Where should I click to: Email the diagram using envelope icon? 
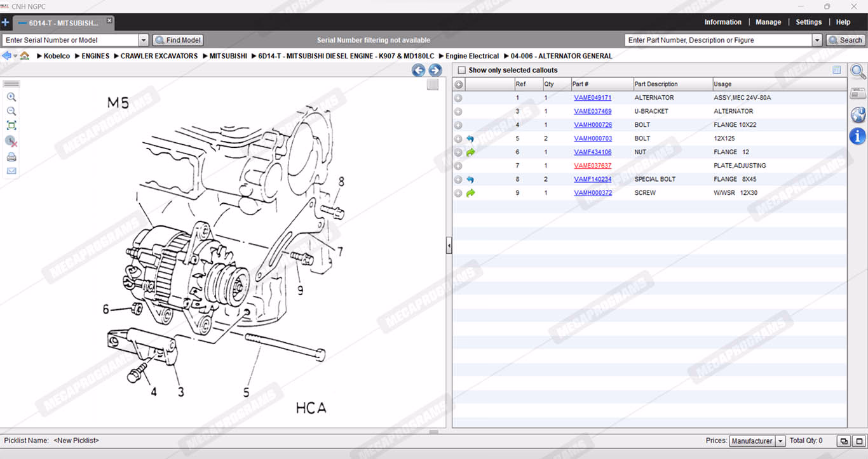tap(11, 171)
